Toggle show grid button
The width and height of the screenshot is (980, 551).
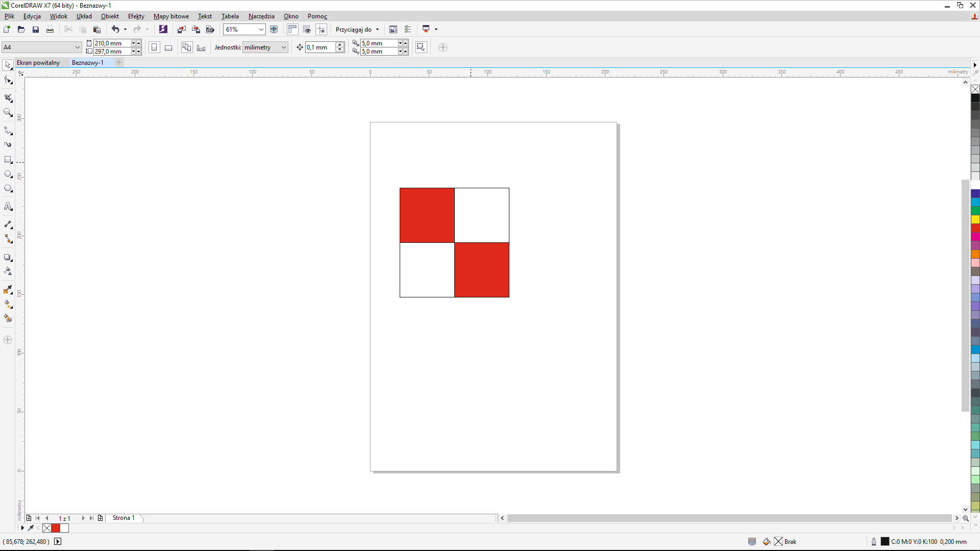point(307,30)
